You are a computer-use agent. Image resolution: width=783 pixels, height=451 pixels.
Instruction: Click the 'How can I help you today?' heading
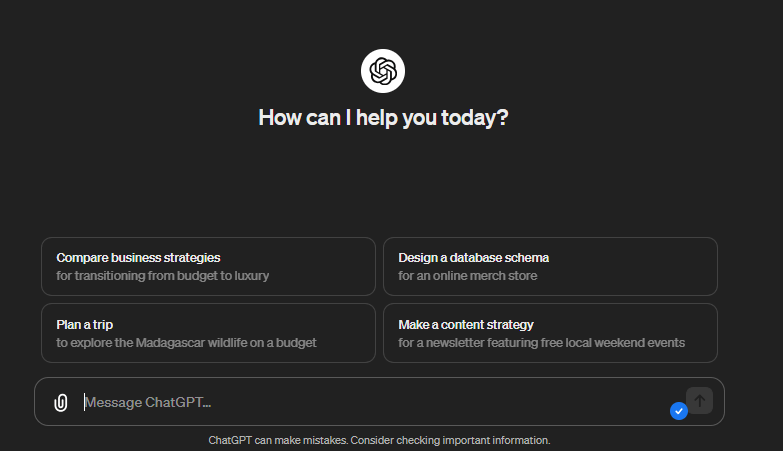click(383, 118)
